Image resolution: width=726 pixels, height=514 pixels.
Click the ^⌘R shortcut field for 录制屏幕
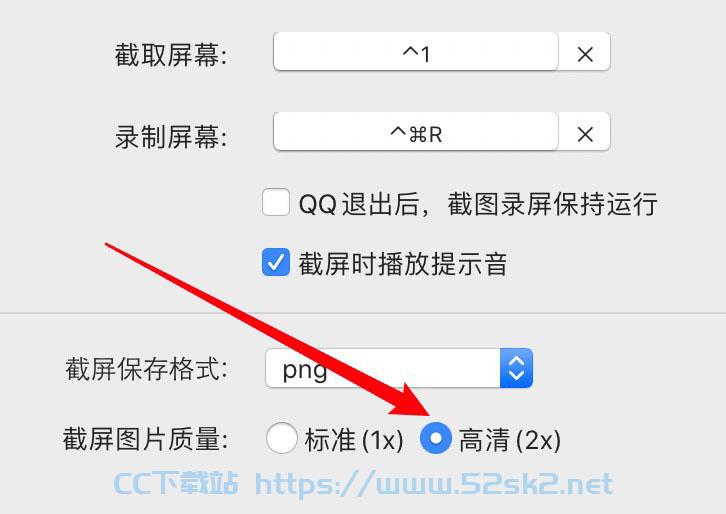click(x=416, y=132)
